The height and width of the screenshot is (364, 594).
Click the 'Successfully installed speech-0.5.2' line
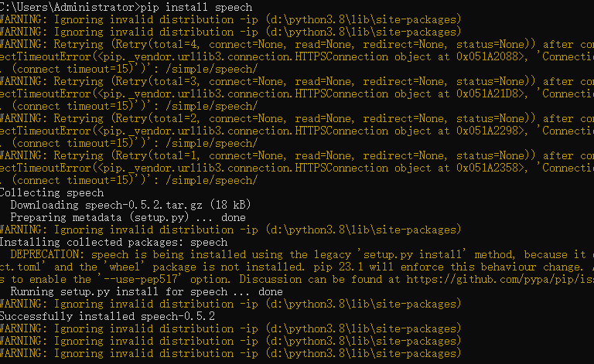point(108,316)
